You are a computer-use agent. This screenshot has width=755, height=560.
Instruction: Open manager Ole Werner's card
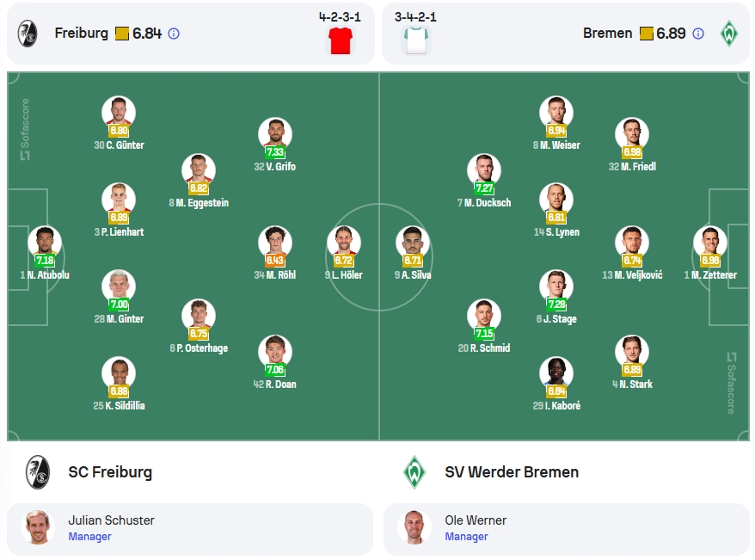[567, 529]
